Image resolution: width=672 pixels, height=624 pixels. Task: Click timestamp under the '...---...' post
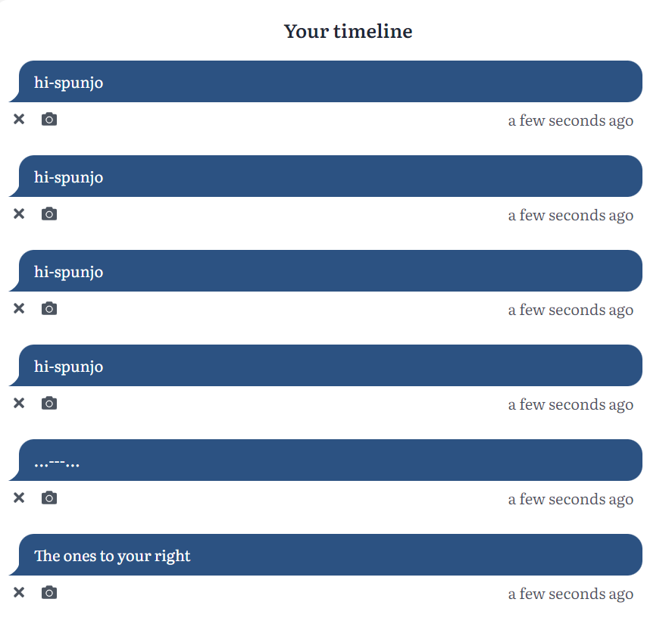click(570, 499)
